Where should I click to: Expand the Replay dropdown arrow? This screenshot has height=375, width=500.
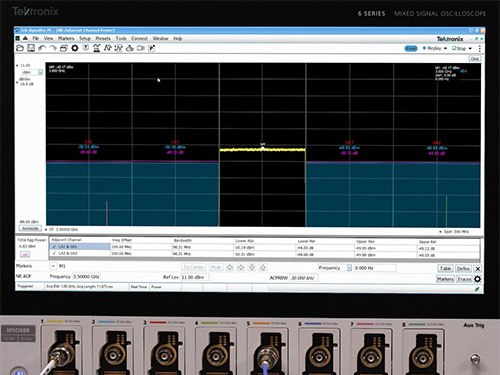click(445, 49)
